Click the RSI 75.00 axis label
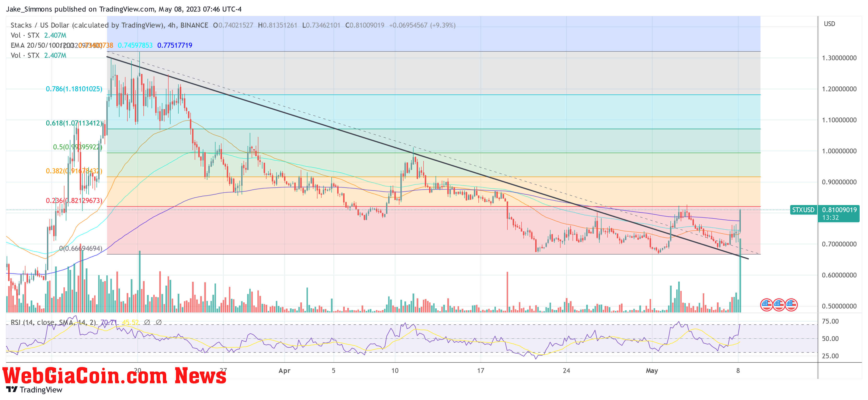868x400 pixels. pos(830,321)
